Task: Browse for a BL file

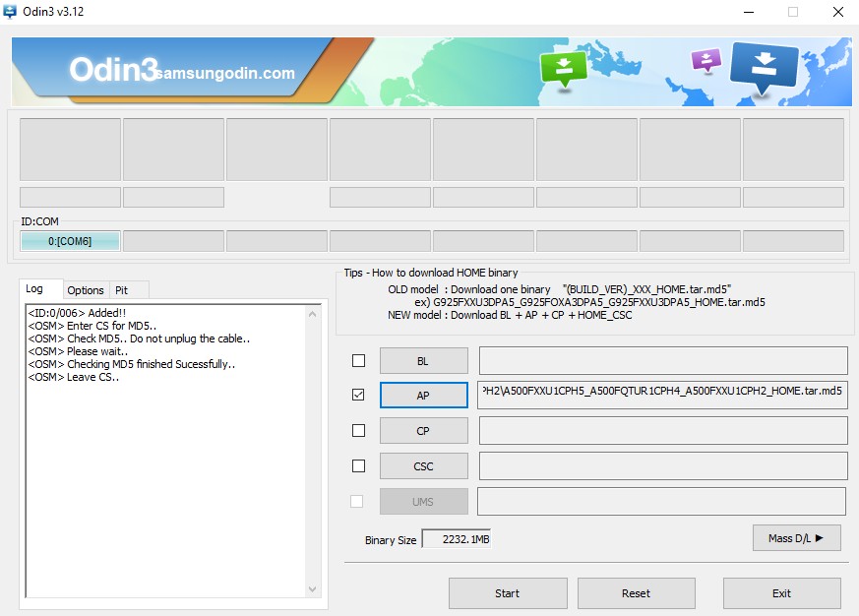Action: [x=424, y=361]
